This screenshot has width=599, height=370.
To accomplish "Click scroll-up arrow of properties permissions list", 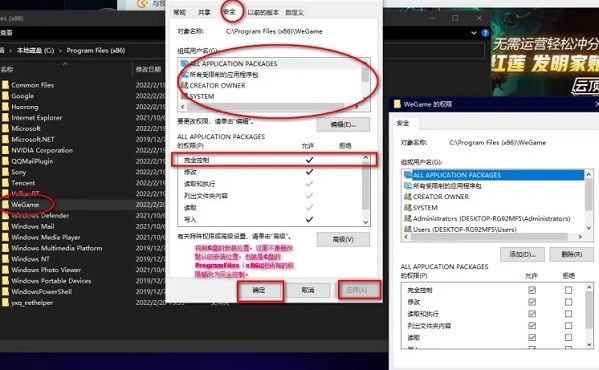I will pyautogui.click(x=366, y=157).
